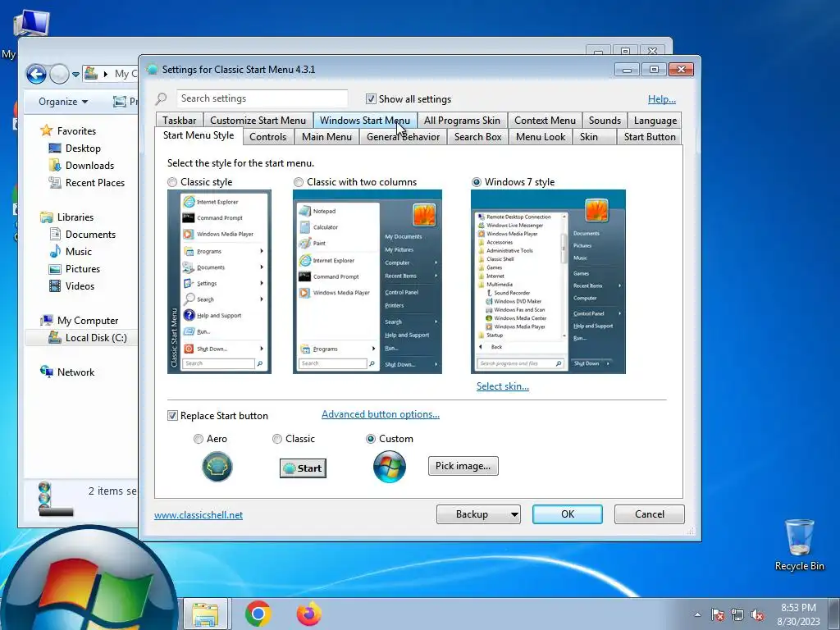
Task: Open the Select skin... link
Action: 503,386
